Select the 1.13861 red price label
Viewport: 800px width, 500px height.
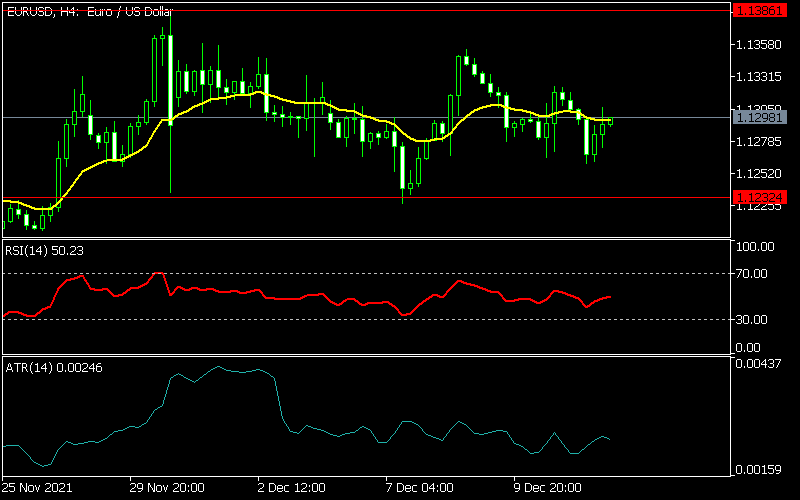click(x=760, y=11)
